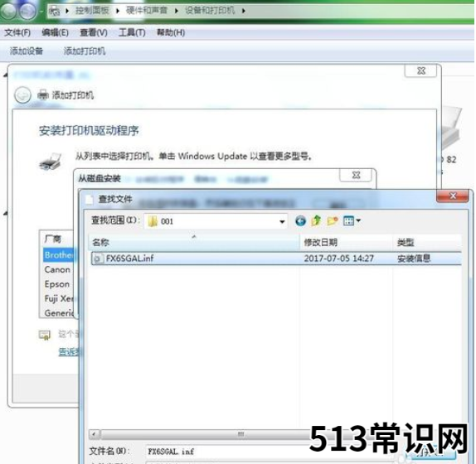Close the 从磁盘安装 dialog
Screen dimensions: 476x464
pyautogui.click(x=356, y=175)
